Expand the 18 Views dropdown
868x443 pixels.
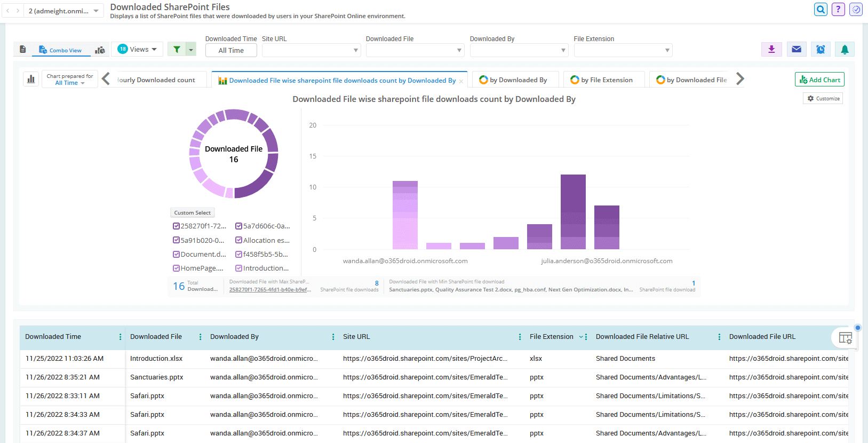tap(137, 50)
